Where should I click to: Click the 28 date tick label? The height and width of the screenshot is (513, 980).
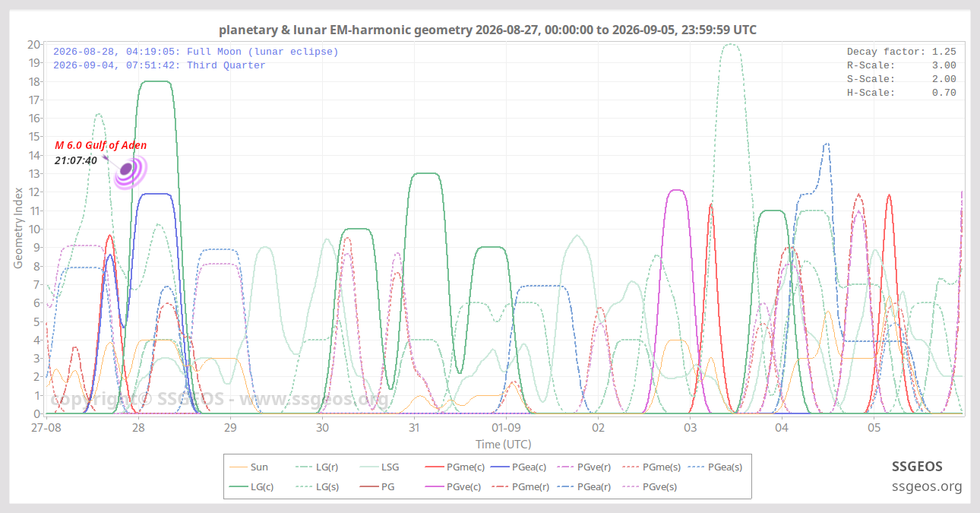[138, 428]
